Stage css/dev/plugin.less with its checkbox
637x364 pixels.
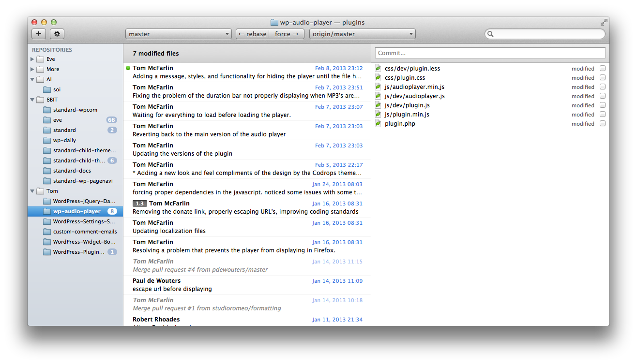603,69
